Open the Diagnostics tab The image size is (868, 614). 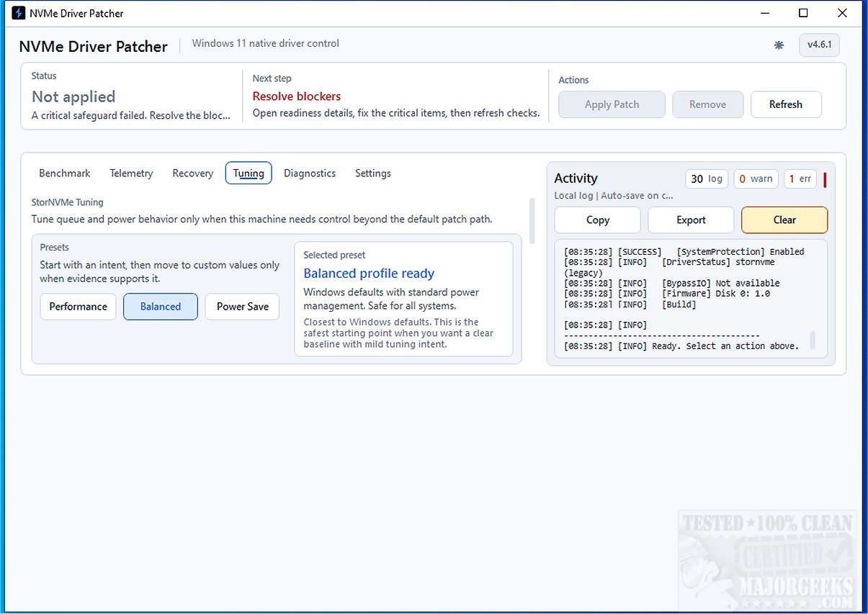point(310,173)
